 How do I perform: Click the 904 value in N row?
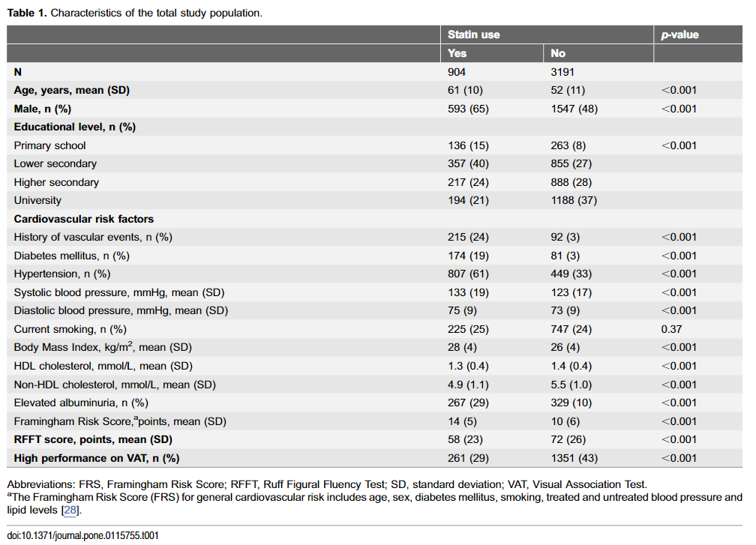click(457, 72)
